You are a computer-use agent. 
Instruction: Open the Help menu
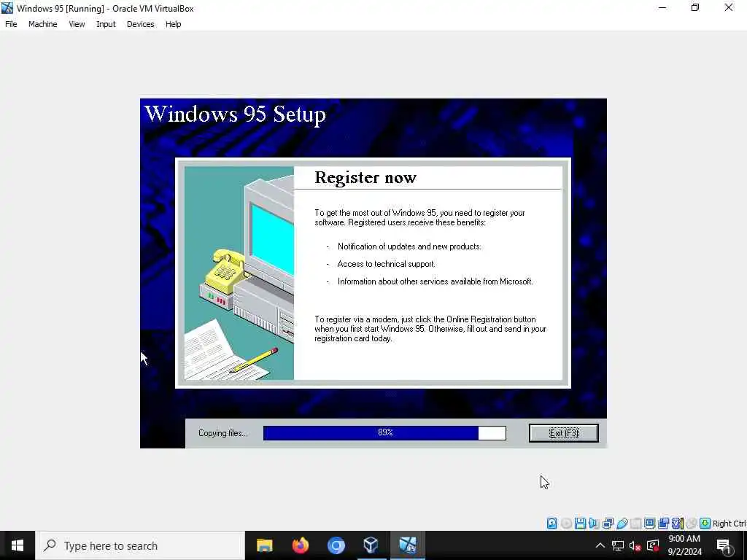point(174,24)
